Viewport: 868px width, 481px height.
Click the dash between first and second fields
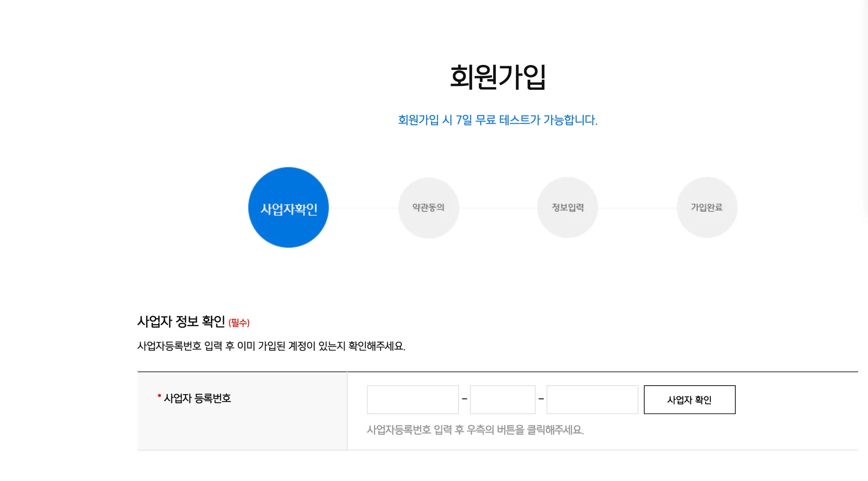(465, 399)
